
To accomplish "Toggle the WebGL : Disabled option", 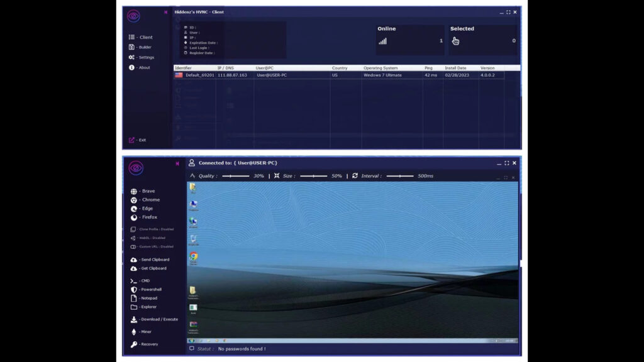I will [148, 238].
